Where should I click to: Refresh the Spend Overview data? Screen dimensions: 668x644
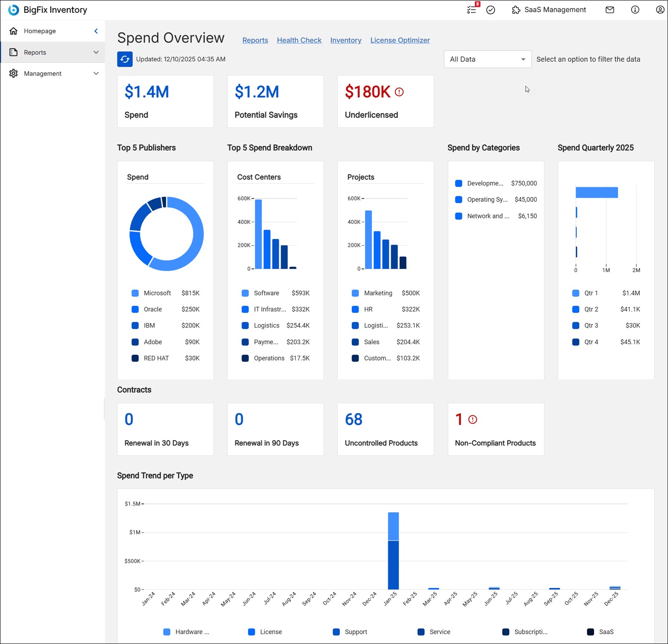point(125,59)
